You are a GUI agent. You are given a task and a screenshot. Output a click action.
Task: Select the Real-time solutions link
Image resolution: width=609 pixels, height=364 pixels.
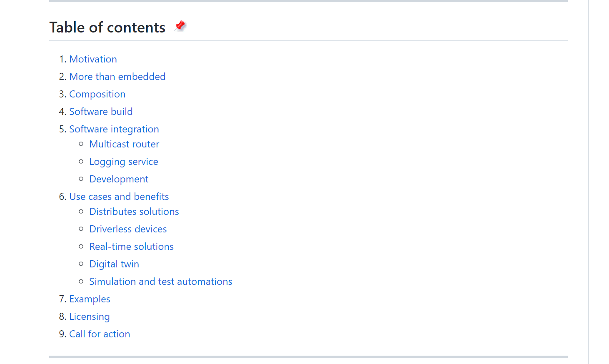pyautogui.click(x=131, y=247)
